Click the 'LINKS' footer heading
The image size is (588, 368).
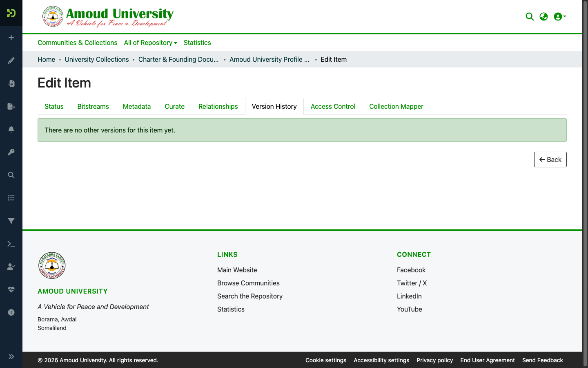coord(227,254)
